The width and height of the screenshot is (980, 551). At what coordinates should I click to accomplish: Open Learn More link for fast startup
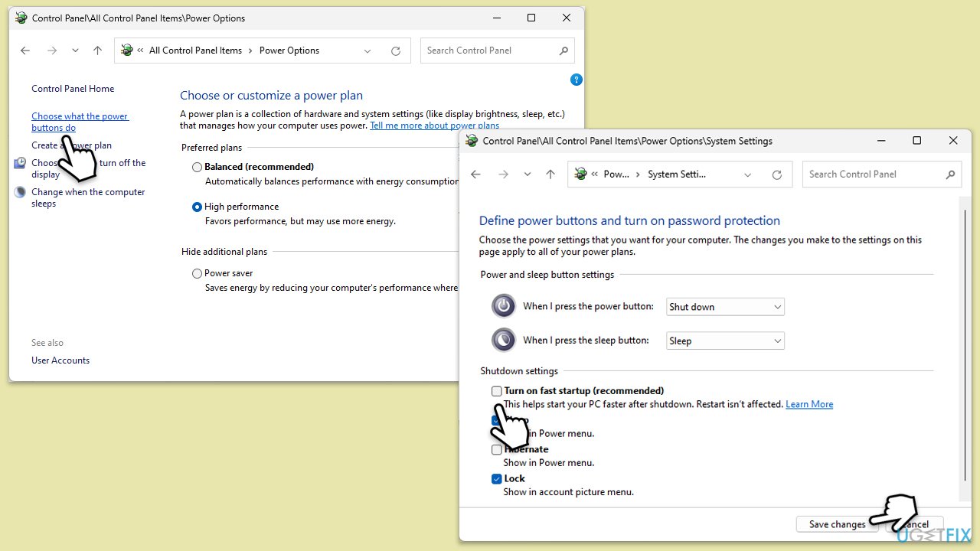pyautogui.click(x=809, y=404)
